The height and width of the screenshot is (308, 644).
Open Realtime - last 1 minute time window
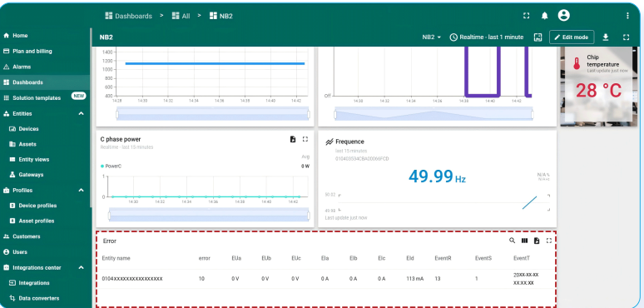click(x=487, y=37)
